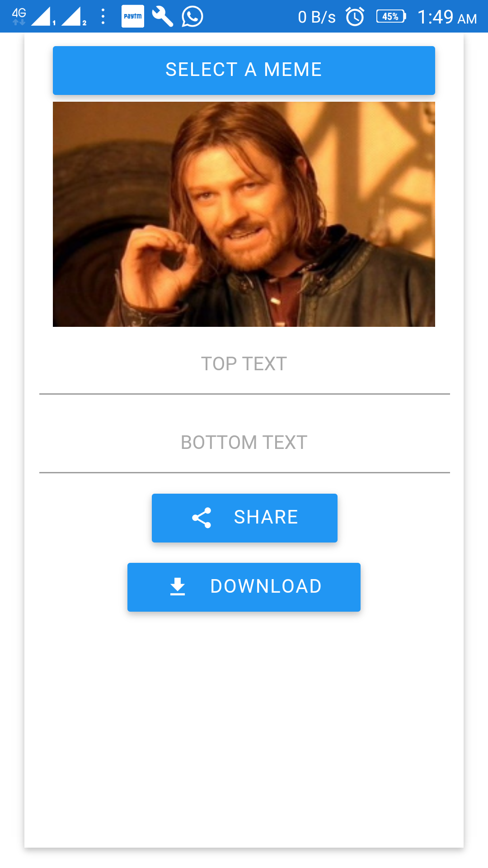
Task: Tap the 1:49 AM clock
Action: click(x=447, y=17)
